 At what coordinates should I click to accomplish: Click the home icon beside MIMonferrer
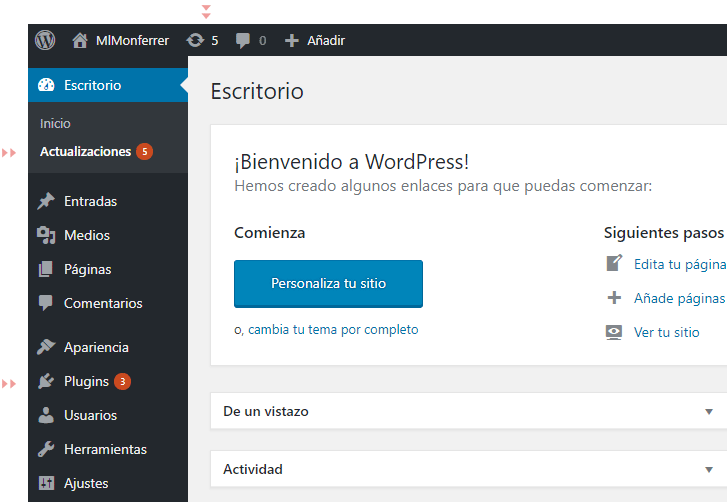pyautogui.click(x=80, y=40)
